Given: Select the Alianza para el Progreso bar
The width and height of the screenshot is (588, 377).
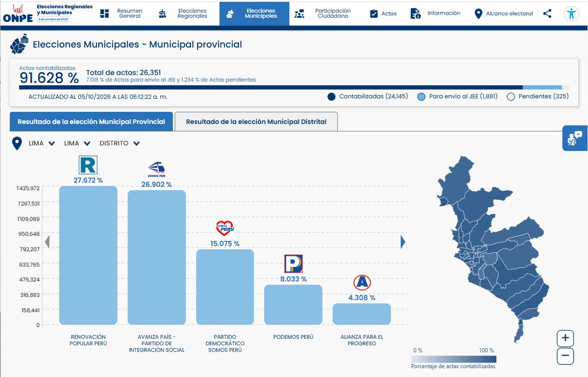Looking at the screenshot, I should point(362,314).
